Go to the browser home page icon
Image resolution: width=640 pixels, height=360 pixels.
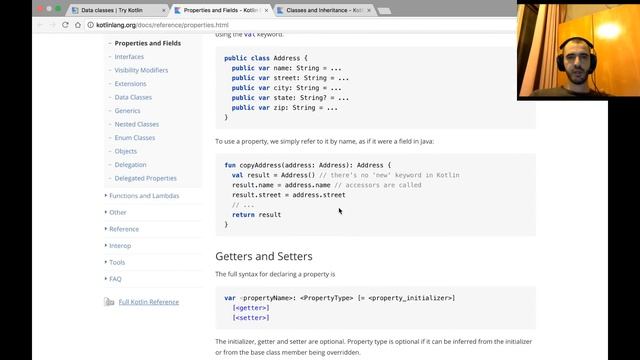(x=78, y=25)
